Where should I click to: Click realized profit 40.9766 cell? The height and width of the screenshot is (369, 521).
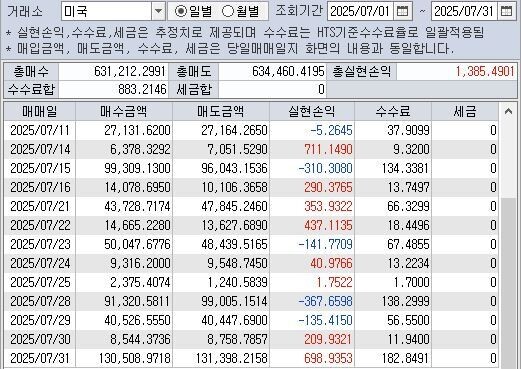pyautogui.click(x=312, y=263)
